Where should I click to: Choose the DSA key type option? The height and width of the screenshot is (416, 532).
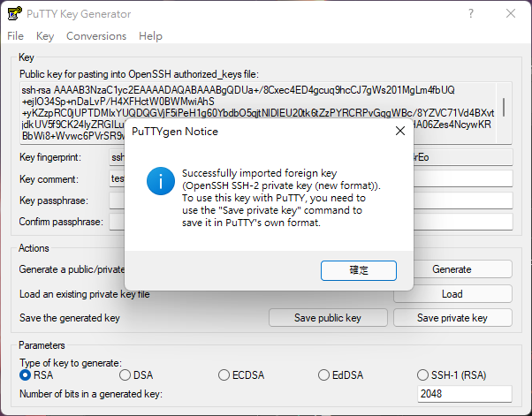125,375
